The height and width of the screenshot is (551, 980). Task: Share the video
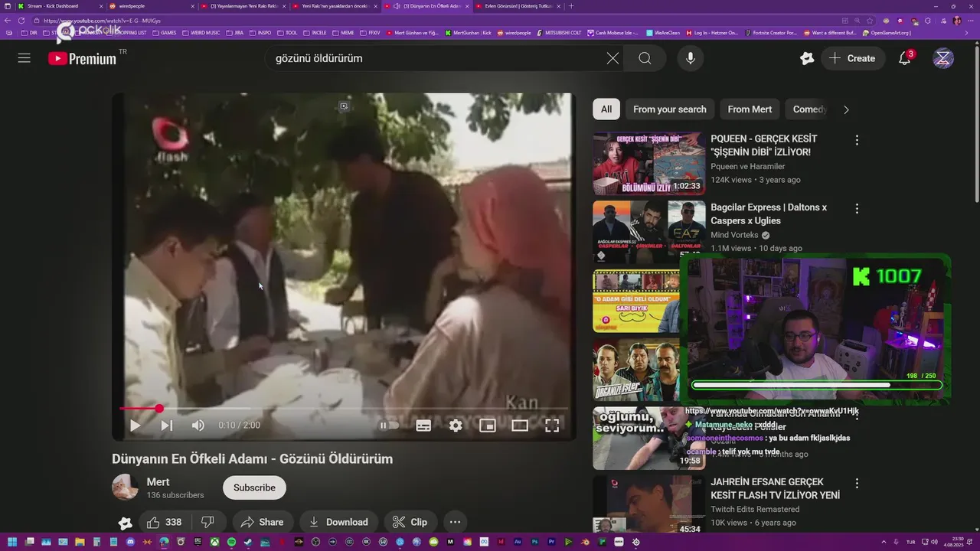[263, 522]
